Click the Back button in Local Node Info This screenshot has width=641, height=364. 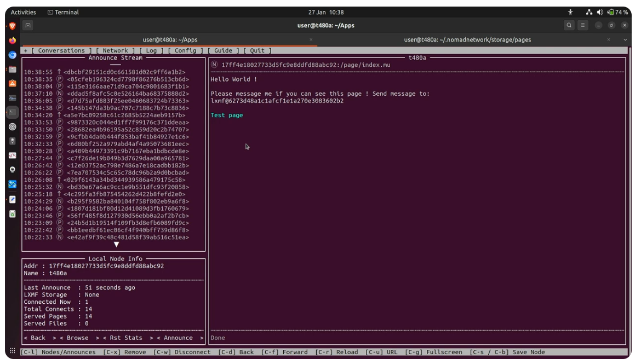39,338
